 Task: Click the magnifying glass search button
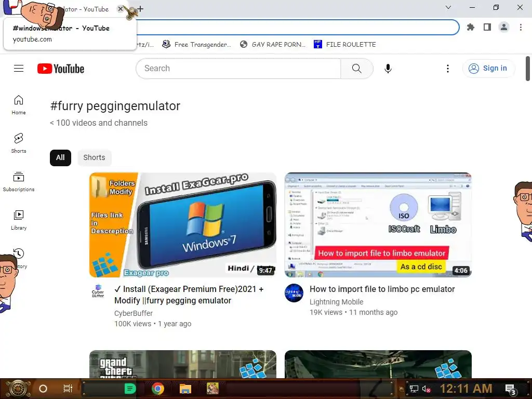pos(356,69)
